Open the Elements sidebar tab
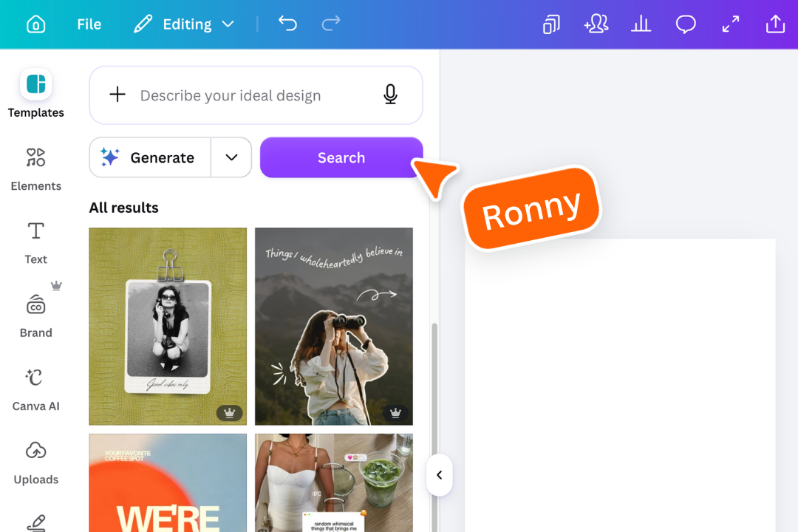 pos(35,169)
